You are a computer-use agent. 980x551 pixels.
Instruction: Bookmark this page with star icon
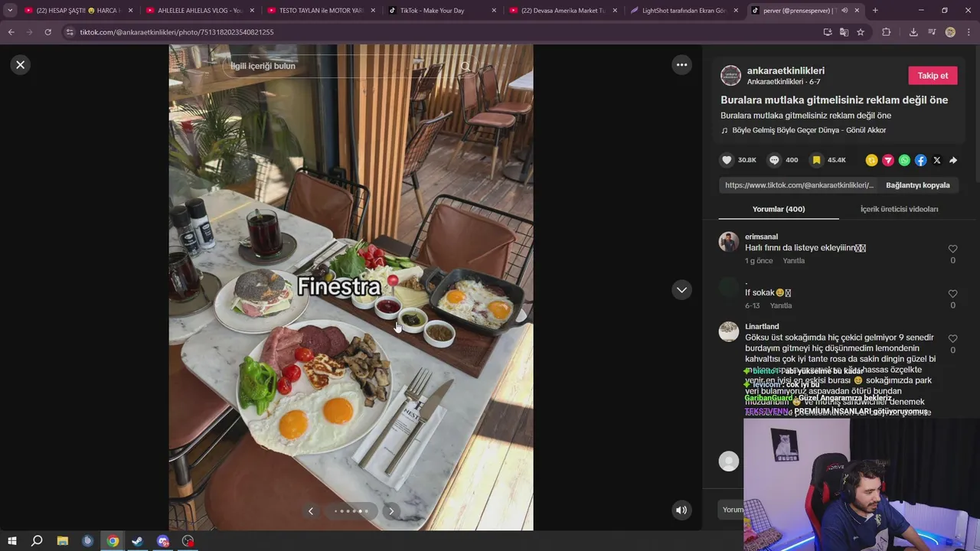coord(861,32)
